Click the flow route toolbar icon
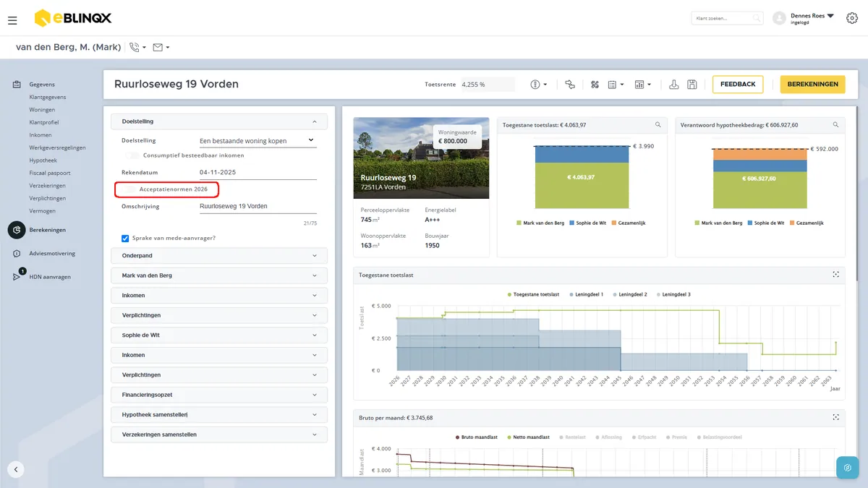 tap(570, 85)
